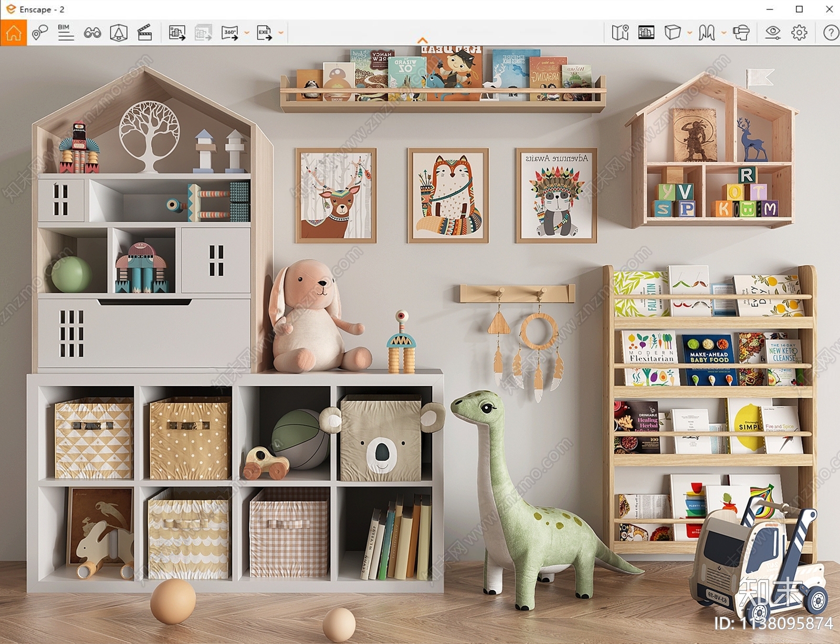840x644 pixels.
Task: Maximize the Enscape window
Action: pyautogui.click(x=799, y=9)
